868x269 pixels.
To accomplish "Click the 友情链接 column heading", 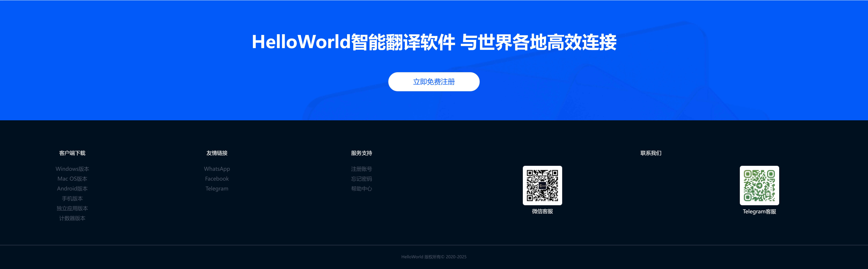I will click(x=217, y=153).
